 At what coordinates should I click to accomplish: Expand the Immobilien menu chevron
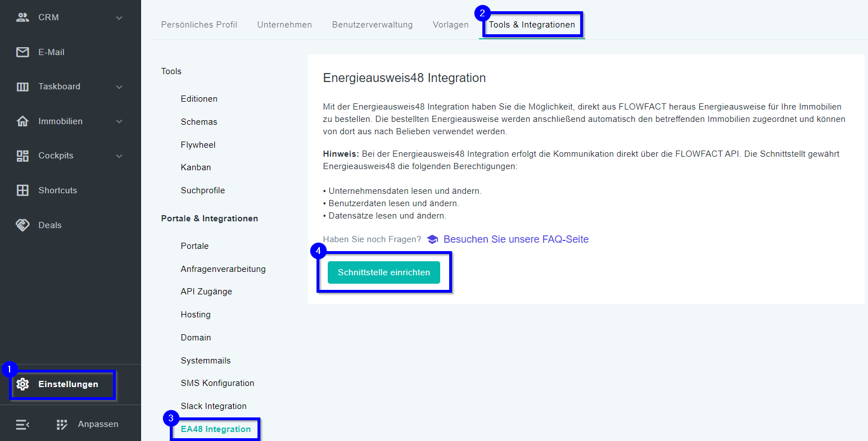(119, 121)
